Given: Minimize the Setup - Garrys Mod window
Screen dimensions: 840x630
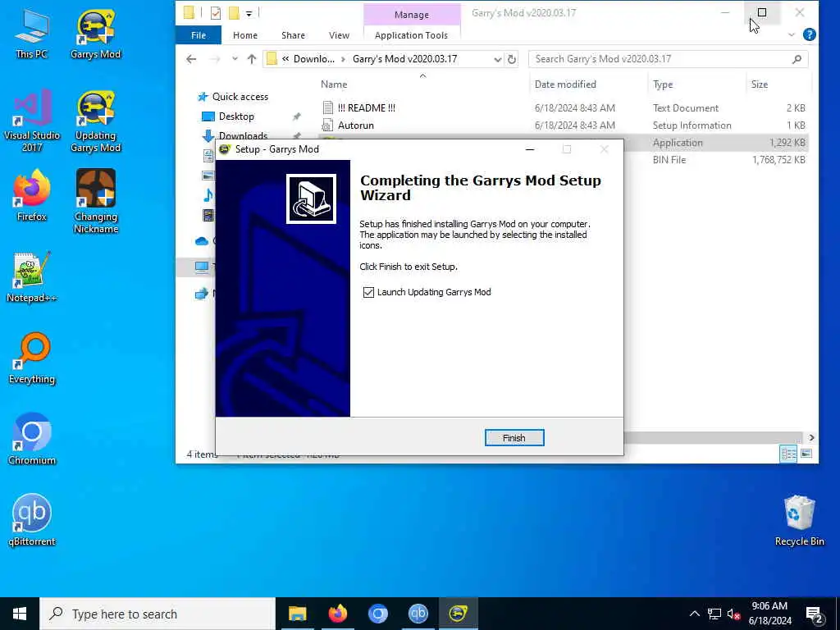Looking at the screenshot, I should pos(530,149).
